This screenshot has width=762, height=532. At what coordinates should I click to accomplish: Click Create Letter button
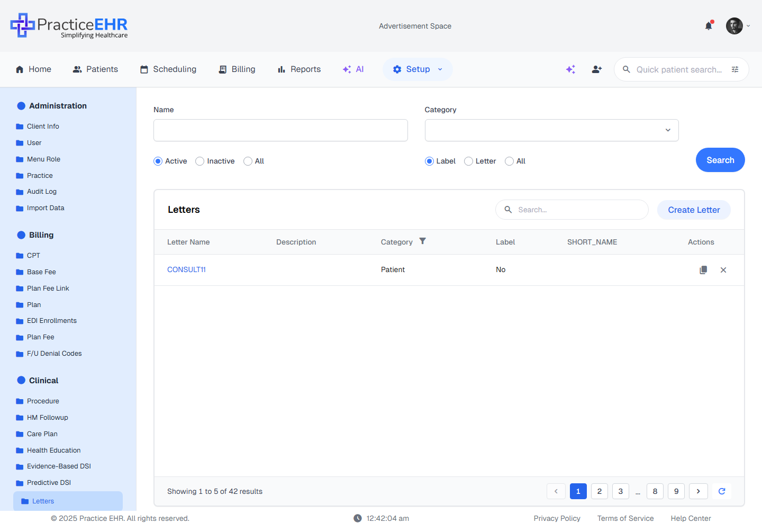tap(694, 210)
